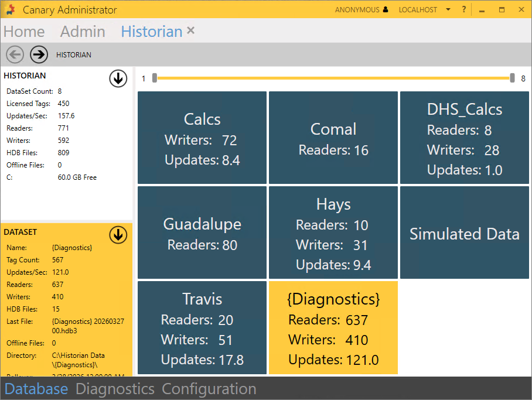Viewport: 532px width, 400px height.
Task: Click the Canary logo in title bar
Action: (x=10, y=10)
